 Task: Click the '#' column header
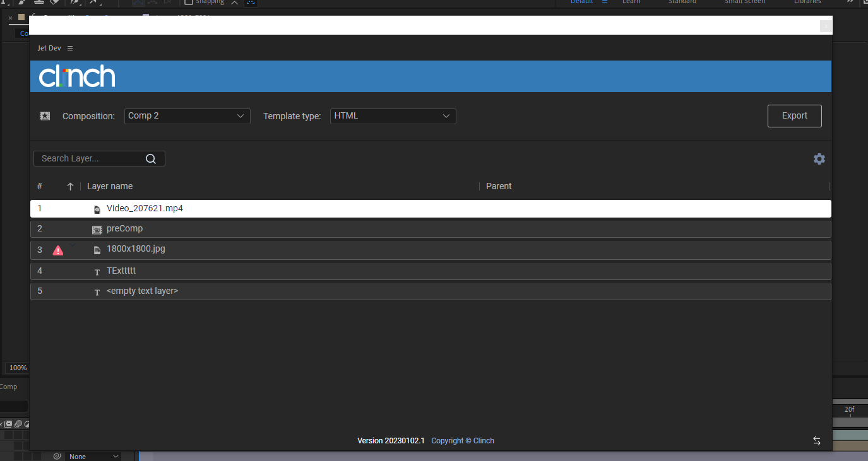tap(40, 186)
